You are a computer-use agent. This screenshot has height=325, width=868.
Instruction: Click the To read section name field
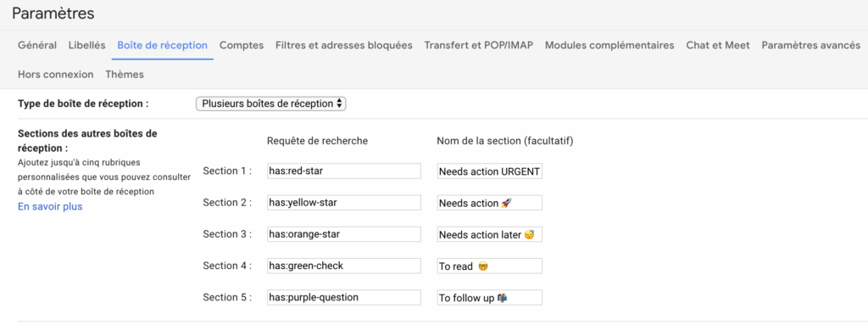[489, 266]
